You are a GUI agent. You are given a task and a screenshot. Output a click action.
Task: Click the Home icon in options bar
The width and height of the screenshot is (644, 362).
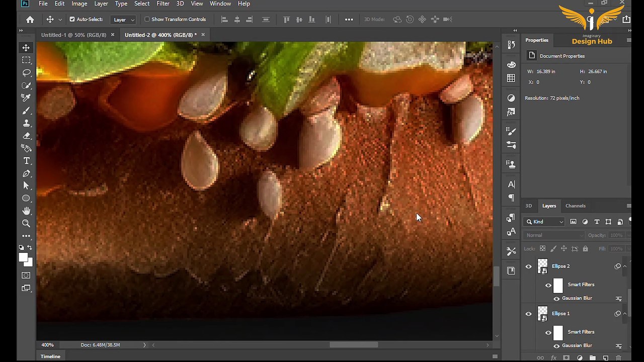tap(30, 20)
